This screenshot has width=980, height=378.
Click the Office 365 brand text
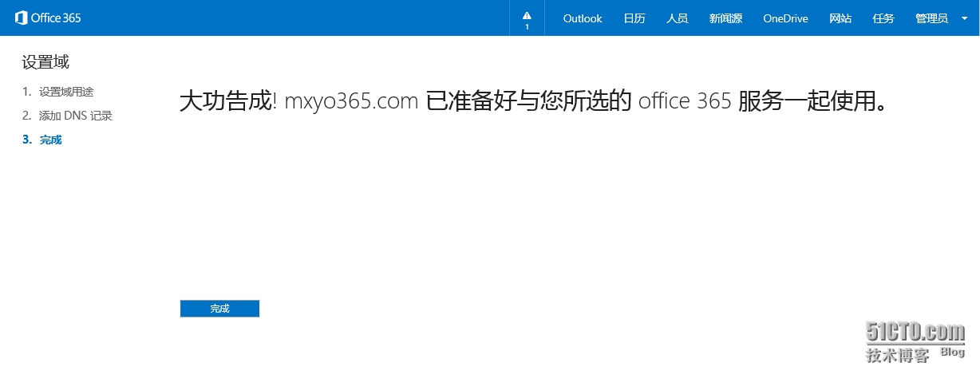coord(56,18)
